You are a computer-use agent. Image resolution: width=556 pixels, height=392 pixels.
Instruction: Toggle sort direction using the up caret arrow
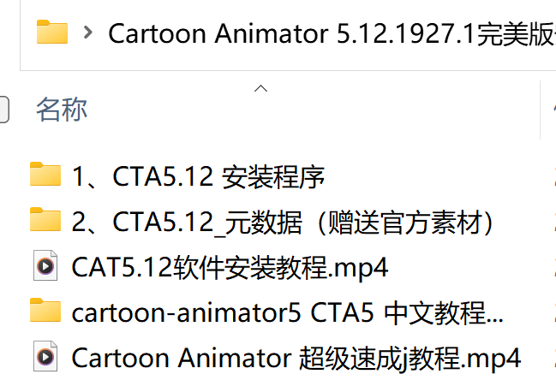click(260, 88)
